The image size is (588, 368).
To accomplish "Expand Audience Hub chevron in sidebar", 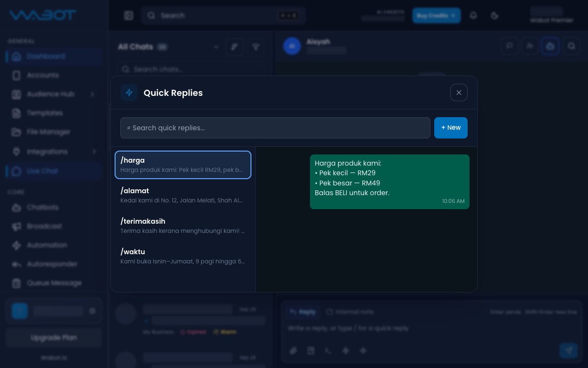I will coord(92,94).
